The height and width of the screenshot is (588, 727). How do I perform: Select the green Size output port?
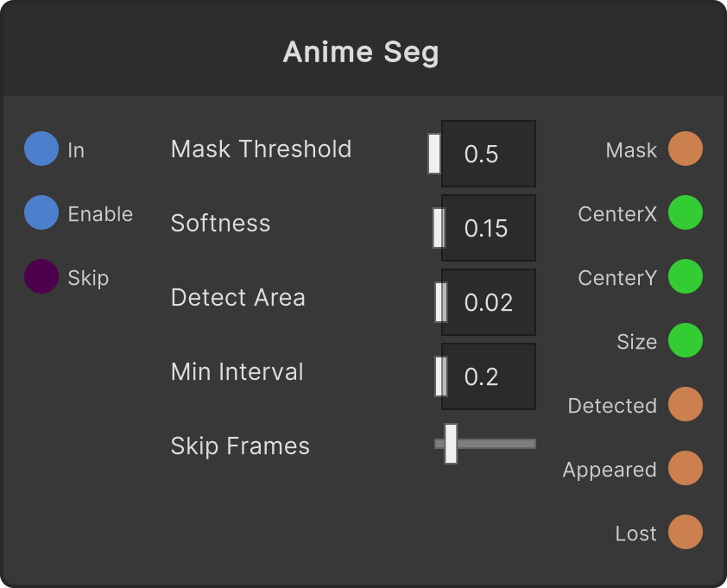686,340
